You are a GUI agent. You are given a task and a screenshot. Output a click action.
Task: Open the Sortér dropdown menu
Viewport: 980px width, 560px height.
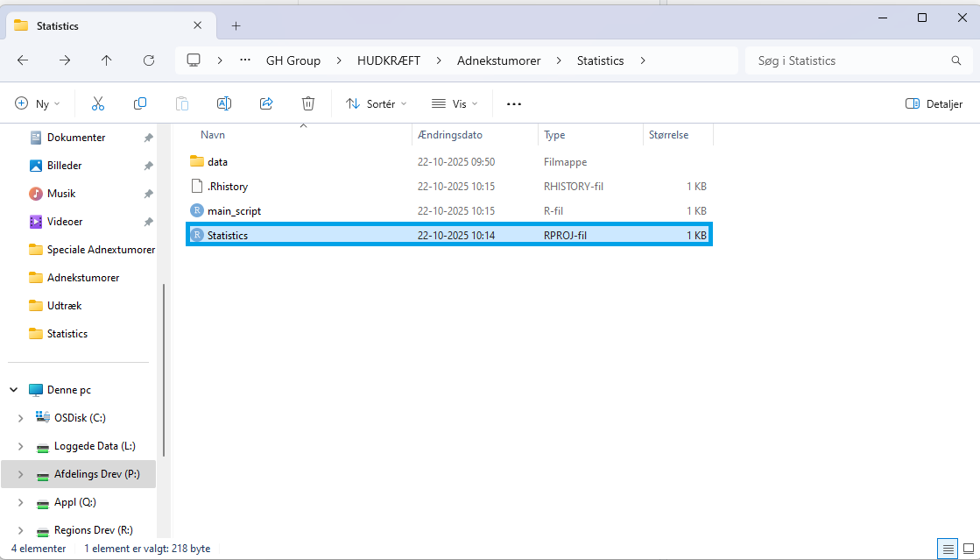377,103
